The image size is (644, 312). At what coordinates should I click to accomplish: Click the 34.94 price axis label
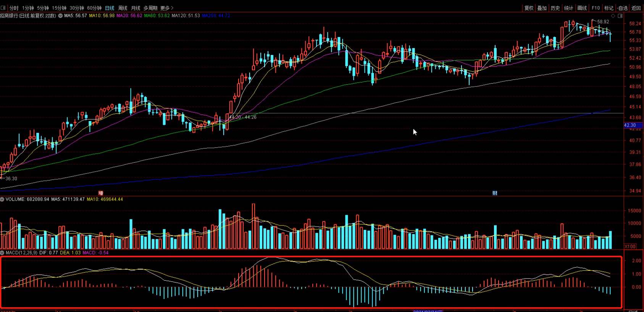tap(635, 191)
